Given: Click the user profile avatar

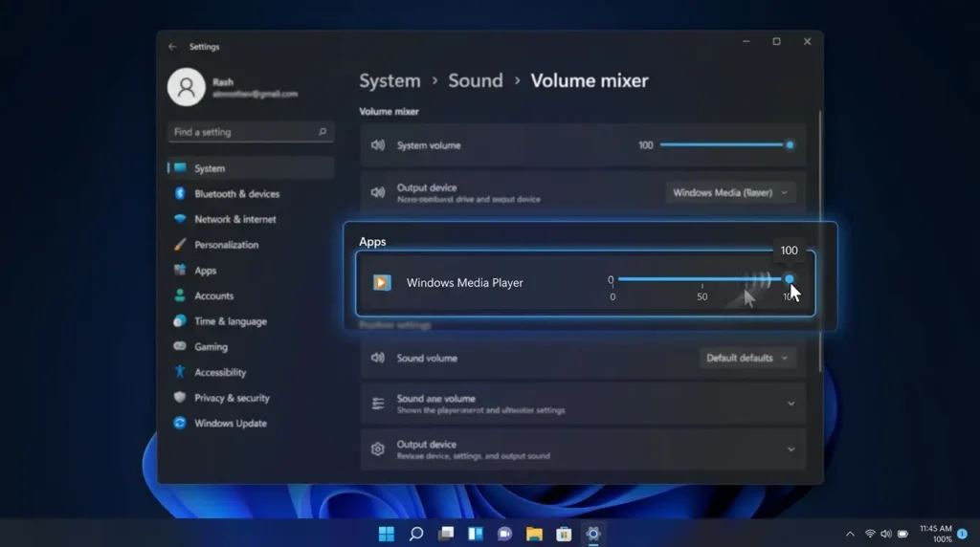Looking at the screenshot, I should 187,87.
